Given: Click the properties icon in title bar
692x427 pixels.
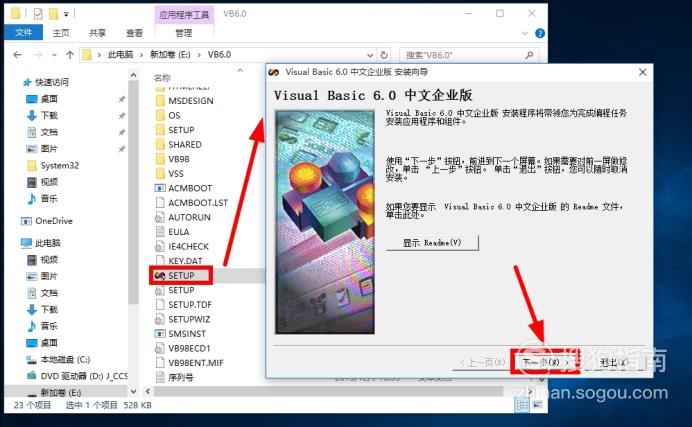Looking at the screenshot, I should coord(38,14).
